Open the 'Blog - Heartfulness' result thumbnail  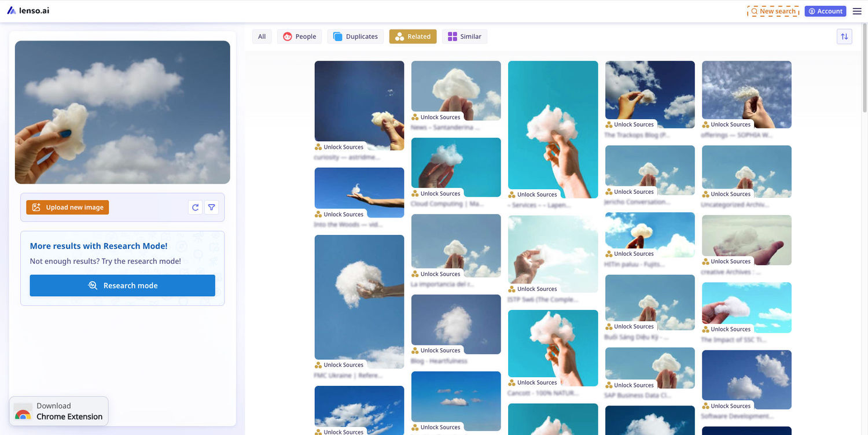(456, 324)
